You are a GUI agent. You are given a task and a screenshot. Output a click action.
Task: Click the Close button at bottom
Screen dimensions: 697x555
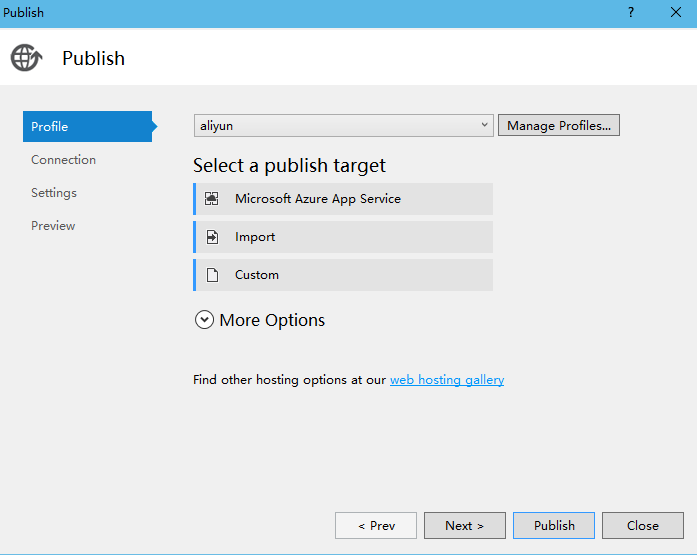[643, 526]
